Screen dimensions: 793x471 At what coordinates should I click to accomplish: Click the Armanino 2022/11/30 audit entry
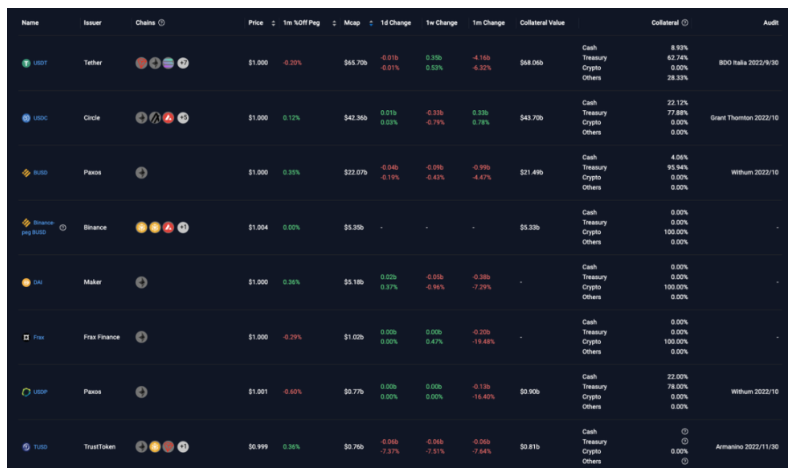(747, 447)
